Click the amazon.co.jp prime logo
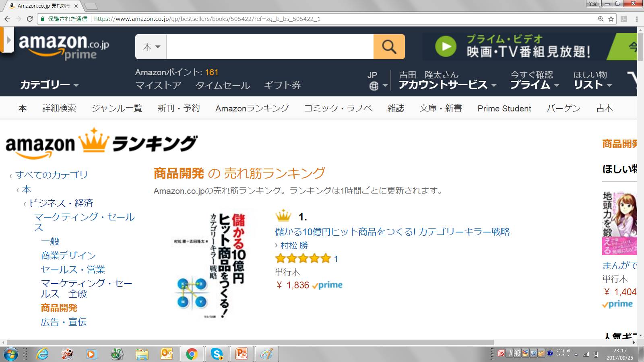The image size is (644, 362). point(64,47)
